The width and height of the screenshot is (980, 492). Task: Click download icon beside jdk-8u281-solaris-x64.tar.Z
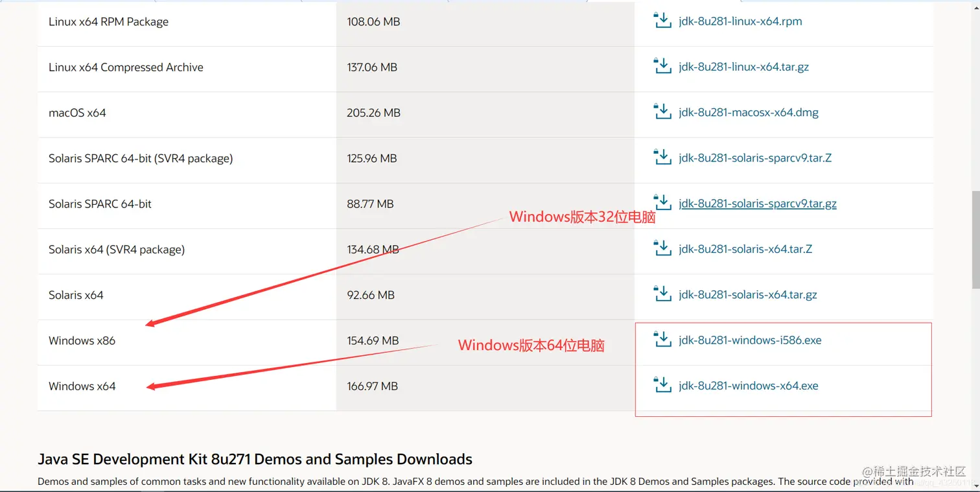tap(662, 248)
